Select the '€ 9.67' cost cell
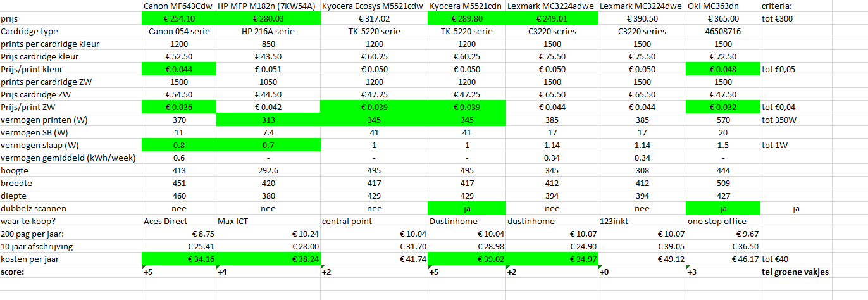This screenshot has width=868, height=300. [x=723, y=234]
